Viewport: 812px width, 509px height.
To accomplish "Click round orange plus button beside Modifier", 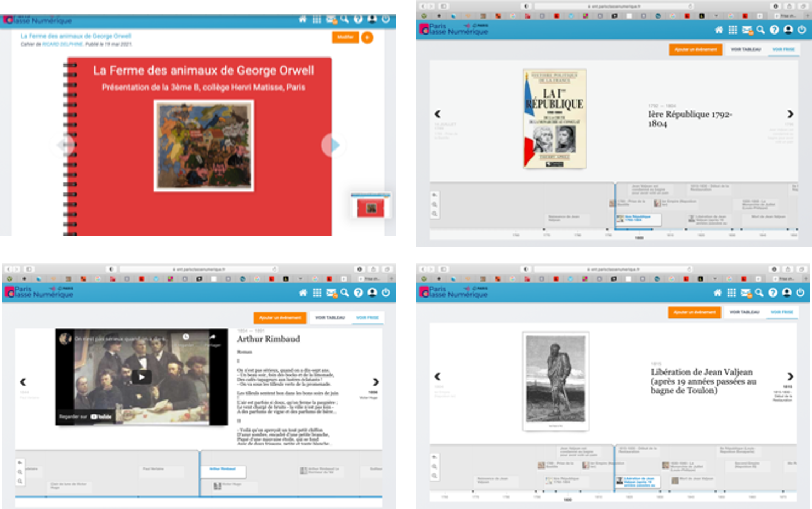I will tap(367, 37).
